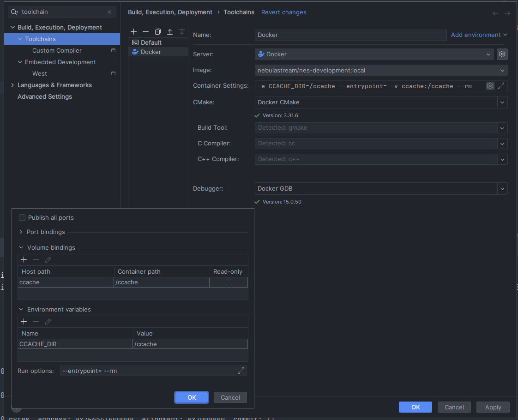Select West settings page

pyautogui.click(x=40, y=73)
